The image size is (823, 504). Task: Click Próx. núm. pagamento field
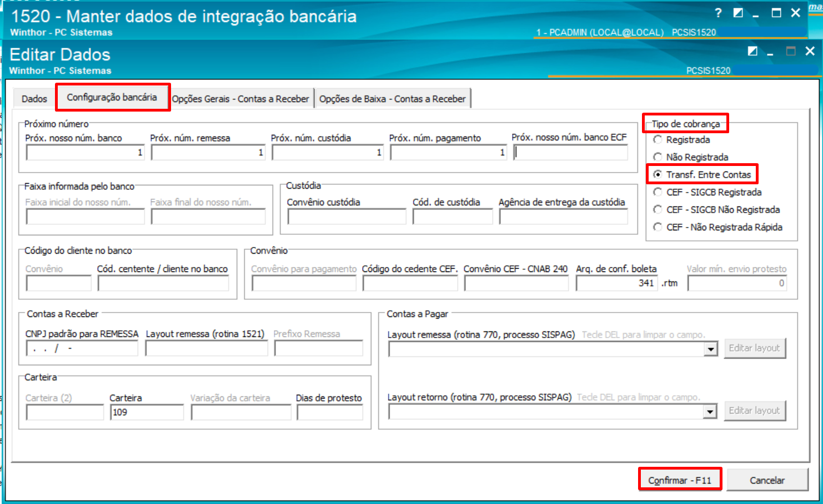coord(449,153)
